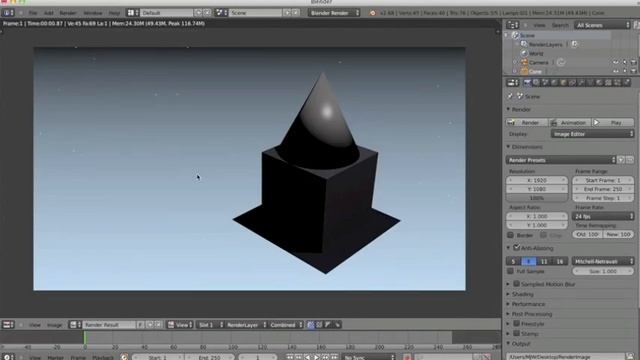This screenshot has width=640, height=360.
Task: Select the Particles properties tab icon
Action: coord(617,83)
